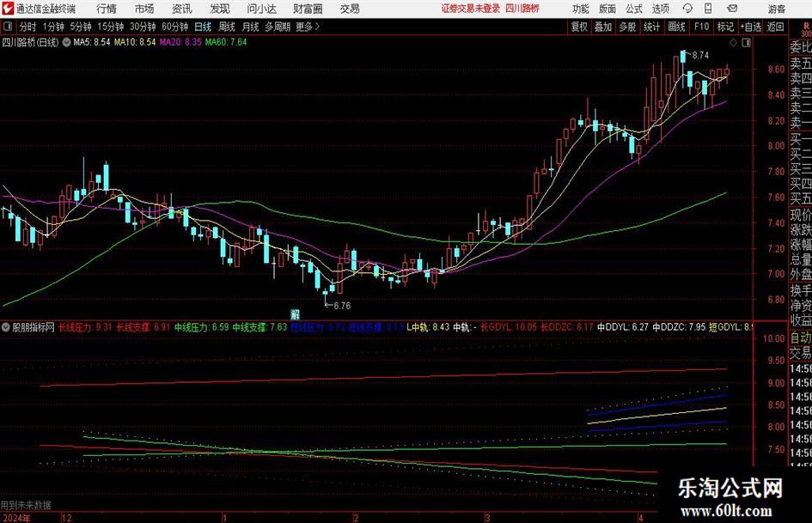Open the 选项 menu
Image resolution: width=812 pixels, height=523 pixels.
tap(660, 9)
